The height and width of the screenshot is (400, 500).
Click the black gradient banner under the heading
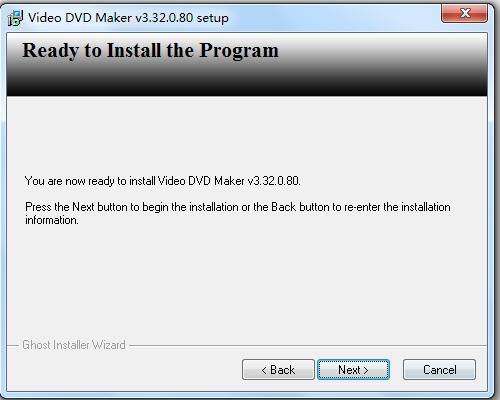[x=247, y=82]
